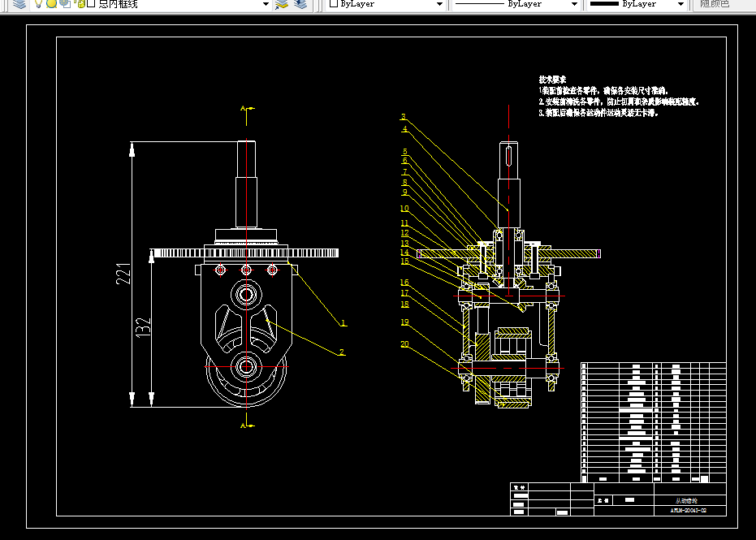Click part callout number 3
Screen dimensions: 756x540
403,117
